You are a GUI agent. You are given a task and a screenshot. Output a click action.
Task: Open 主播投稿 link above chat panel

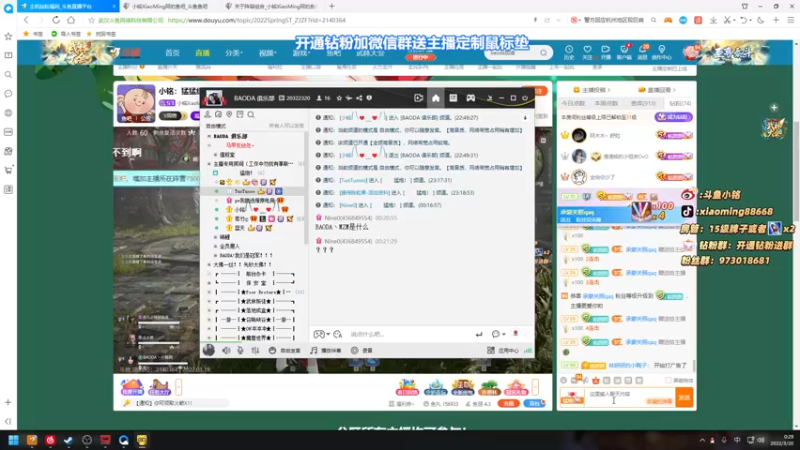pos(592,90)
